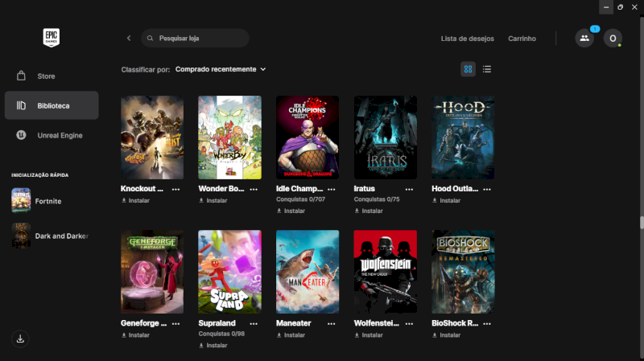The image size is (644, 361).
Task: Open the Iratus cover art
Action: (386, 137)
